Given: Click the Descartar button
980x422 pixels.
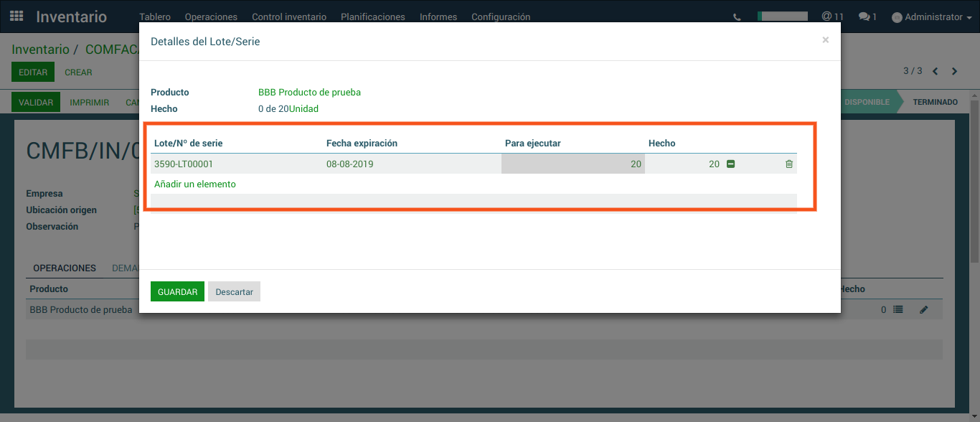Looking at the screenshot, I should click(234, 292).
